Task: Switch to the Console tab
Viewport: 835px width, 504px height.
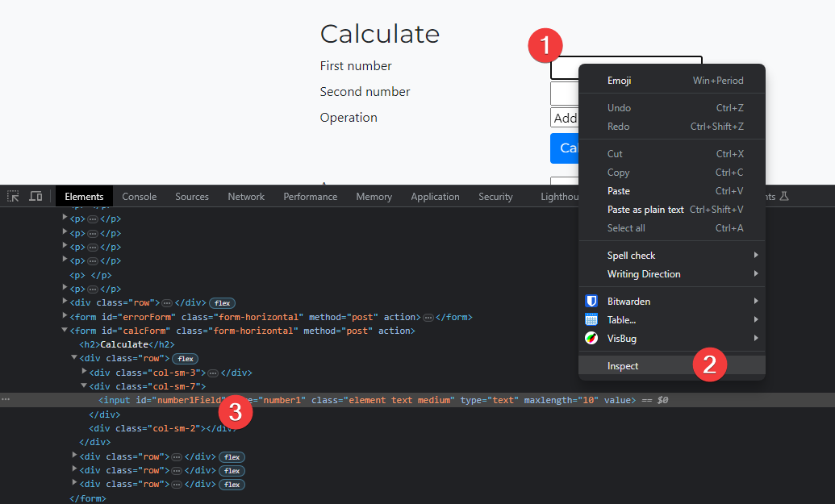Action: (x=140, y=197)
